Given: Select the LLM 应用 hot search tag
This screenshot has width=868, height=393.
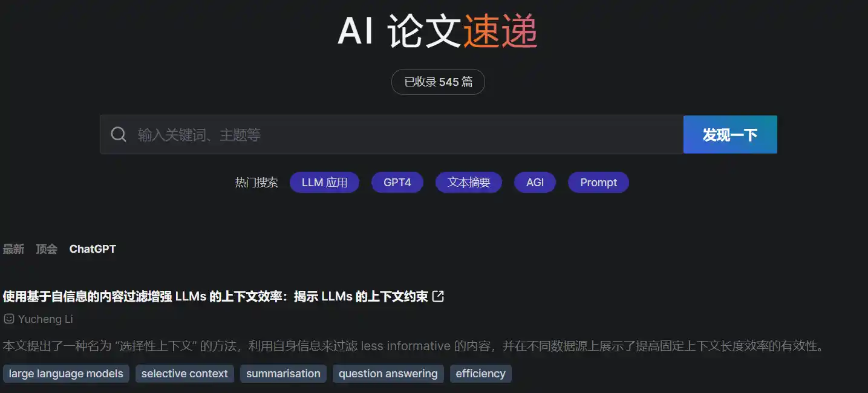Looking at the screenshot, I should click(324, 183).
